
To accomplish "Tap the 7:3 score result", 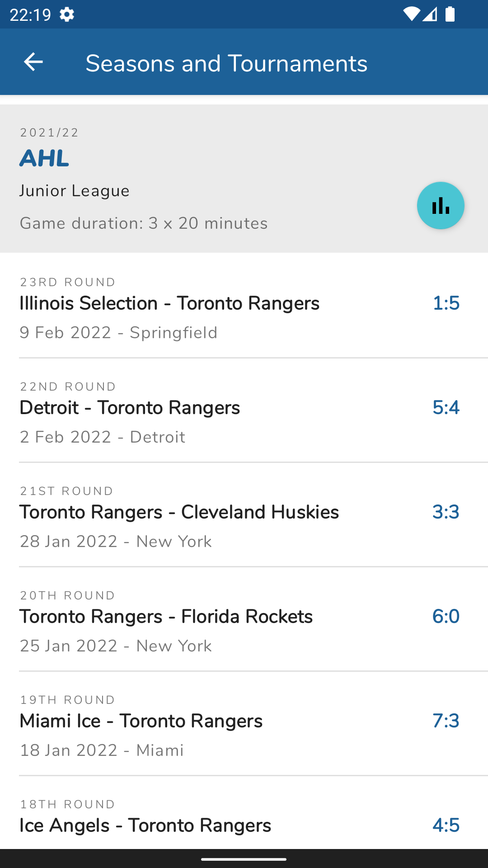I will [446, 721].
